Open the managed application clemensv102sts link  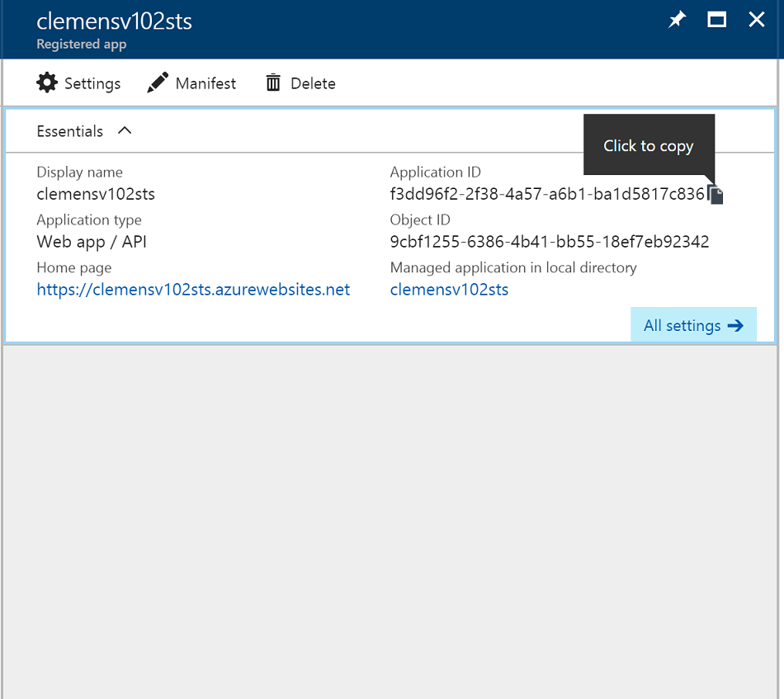449,290
